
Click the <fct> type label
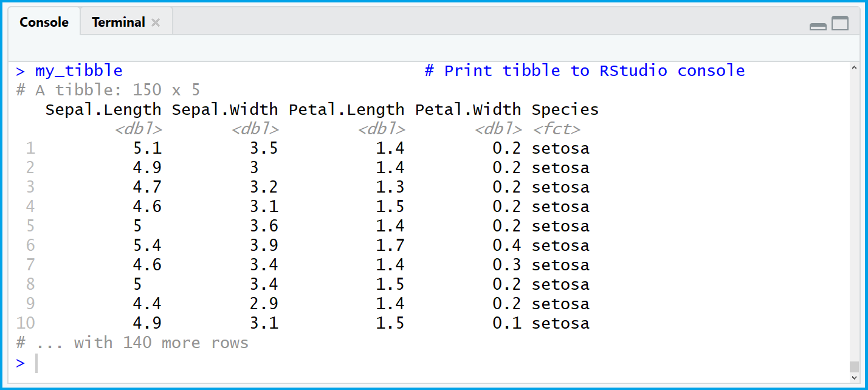coord(556,129)
